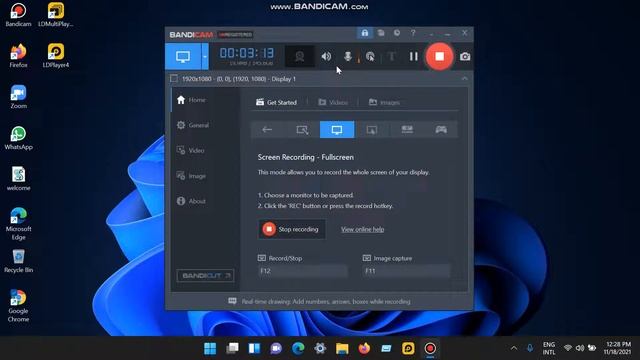Open Task View in the taskbar

coord(232,348)
